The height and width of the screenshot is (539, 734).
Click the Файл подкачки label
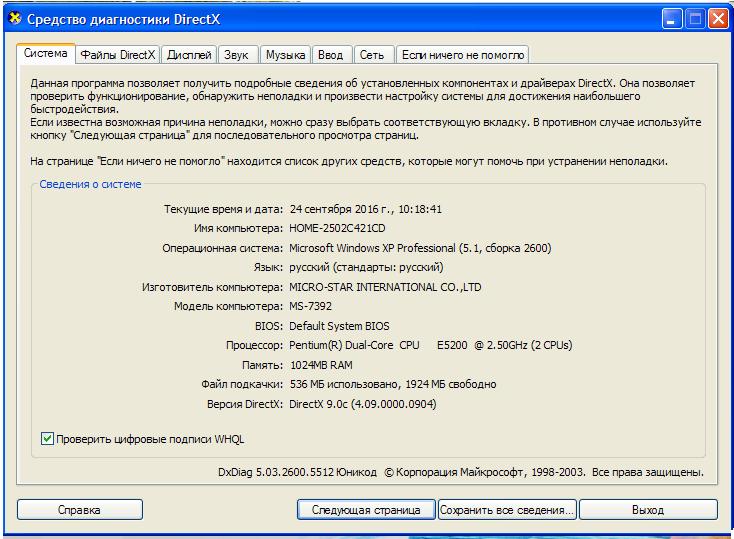[x=242, y=384]
